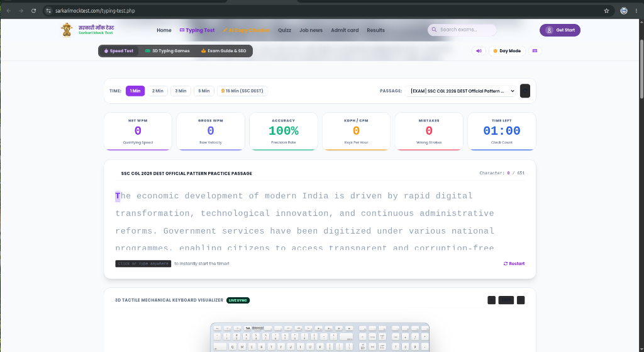
Task: Click the Net WPM stat card
Action: 138,131
